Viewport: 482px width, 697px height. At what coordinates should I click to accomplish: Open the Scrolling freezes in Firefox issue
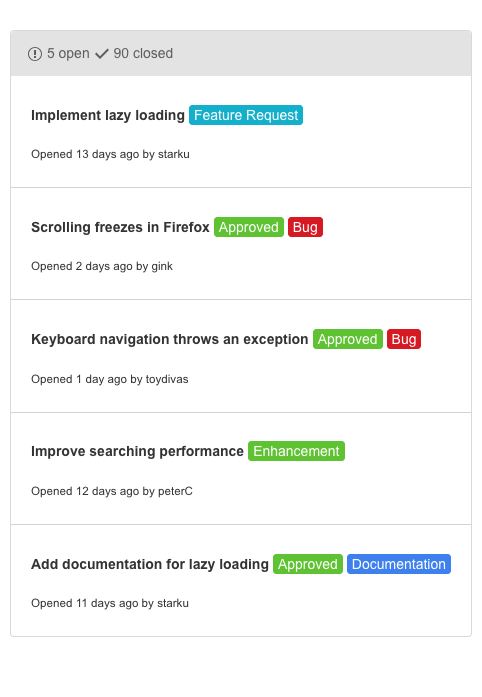point(120,227)
